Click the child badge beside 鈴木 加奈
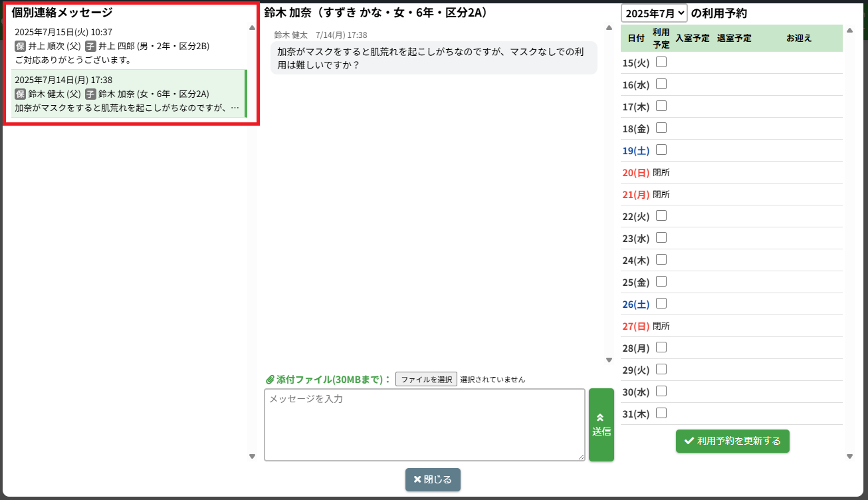 90,94
